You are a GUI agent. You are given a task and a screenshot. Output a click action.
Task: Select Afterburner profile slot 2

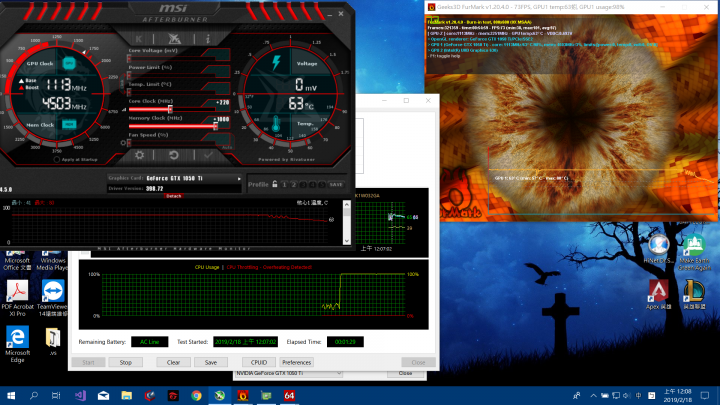(x=294, y=185)
